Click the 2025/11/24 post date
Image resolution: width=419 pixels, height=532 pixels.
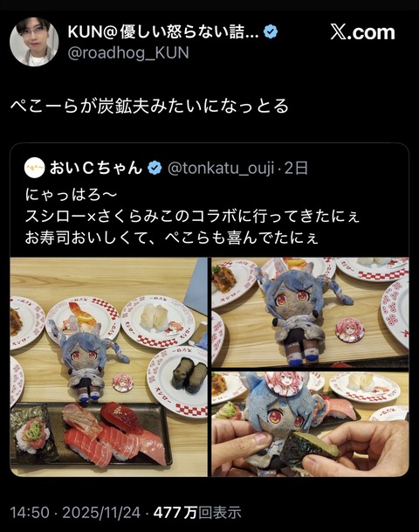tap(101, 512)
